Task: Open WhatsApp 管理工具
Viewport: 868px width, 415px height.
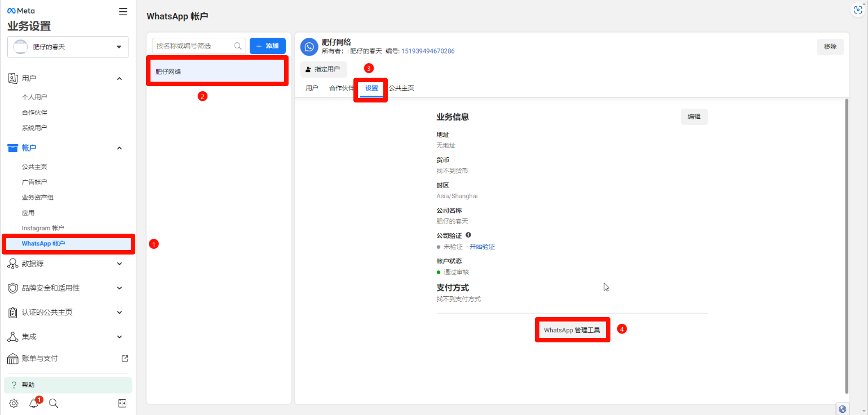Action: pos(572,330)
